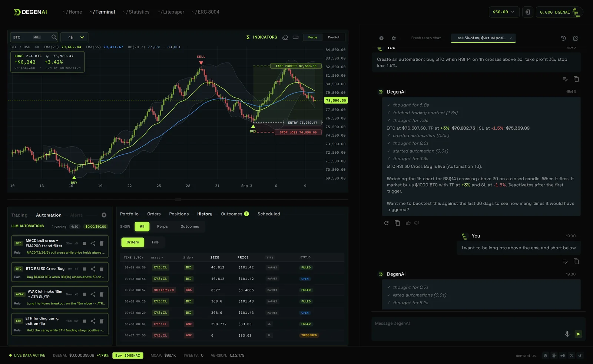Select the ruler measure tool above chart
Screen dimensions: 593x364
295,37
